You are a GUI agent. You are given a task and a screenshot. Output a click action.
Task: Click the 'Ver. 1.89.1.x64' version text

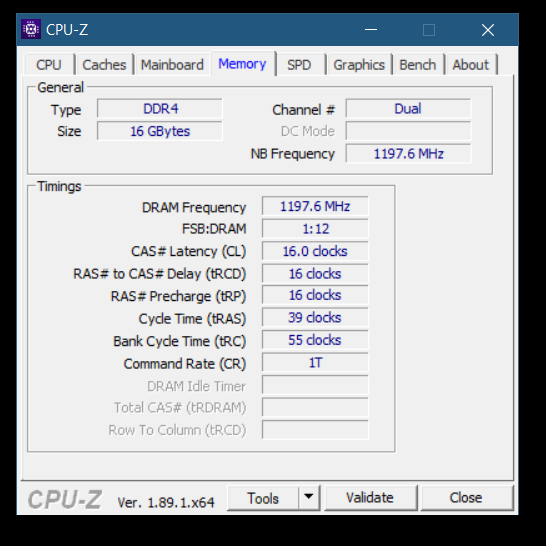pyautogui.click(x=166, y=502)
